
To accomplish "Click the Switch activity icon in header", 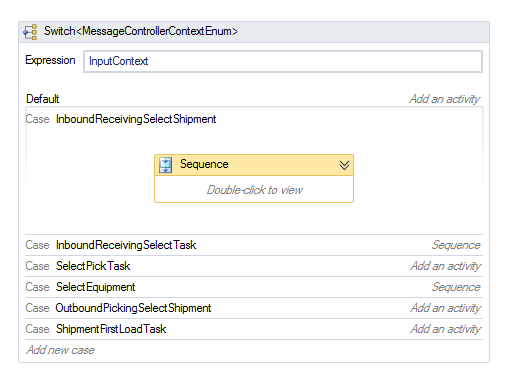I will click(30, 32).
